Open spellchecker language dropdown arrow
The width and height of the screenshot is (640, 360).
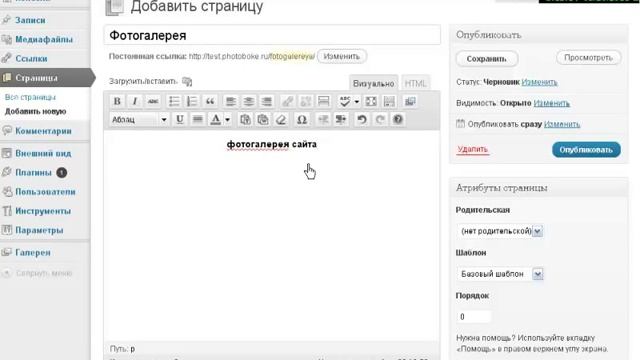click(357, 101)
